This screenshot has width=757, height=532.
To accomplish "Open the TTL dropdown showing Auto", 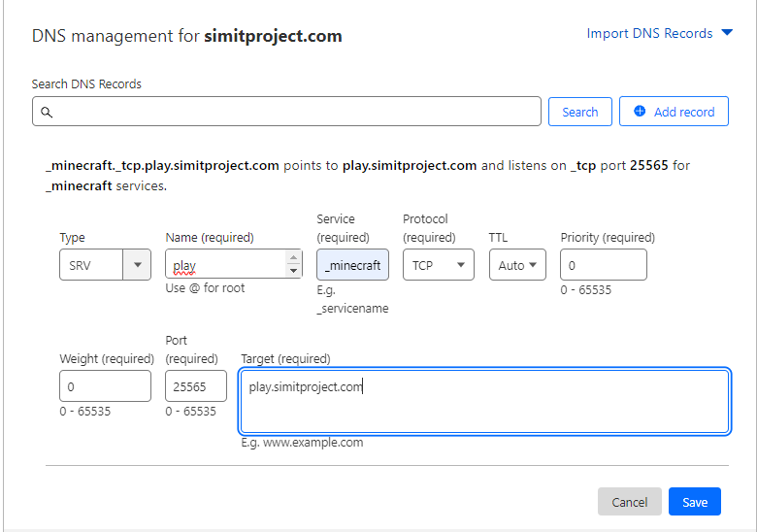I will pyautogui.click(x=517, y=265).
